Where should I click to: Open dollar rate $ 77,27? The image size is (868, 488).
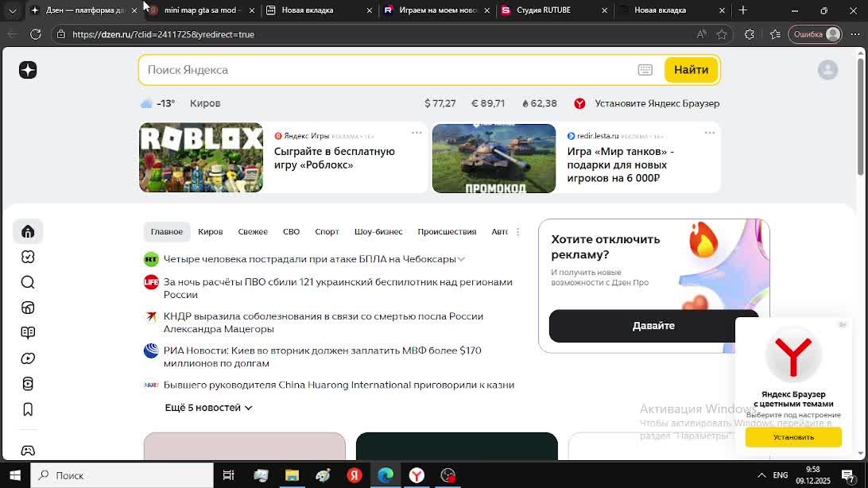pos(440,103)
